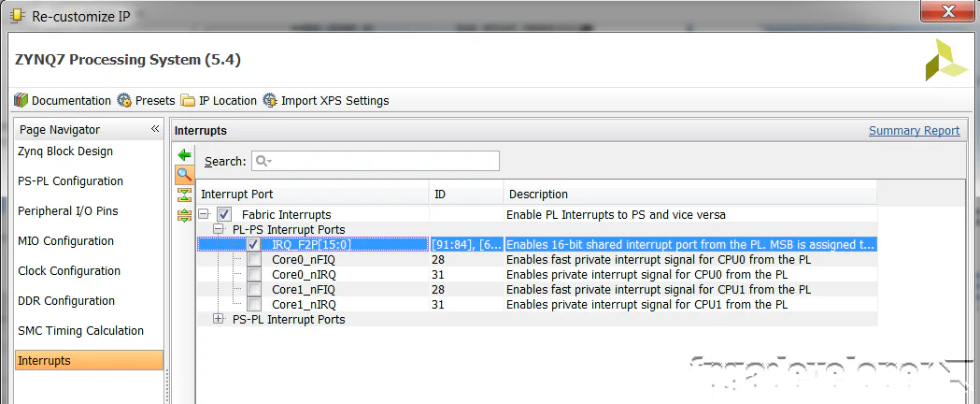Click the Presets toolbar label
The height and width of the screenshot is (404, 980).
pyautogui.click(x=155, y=101)
